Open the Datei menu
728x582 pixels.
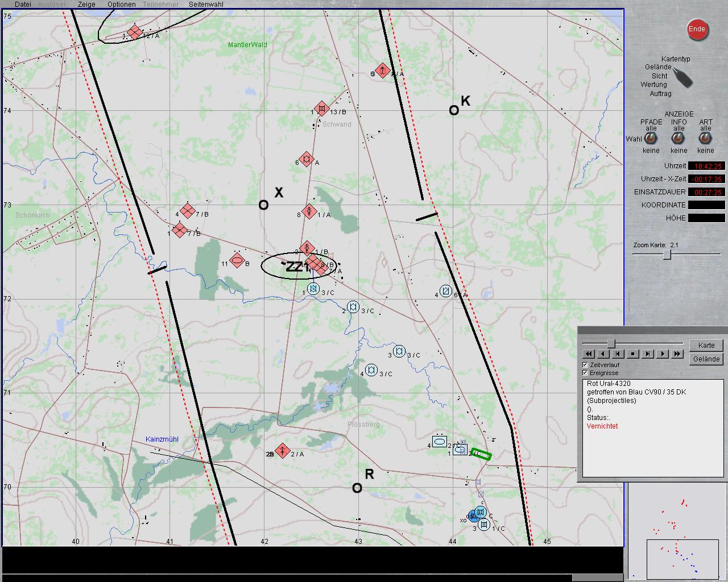pos(23,4)
